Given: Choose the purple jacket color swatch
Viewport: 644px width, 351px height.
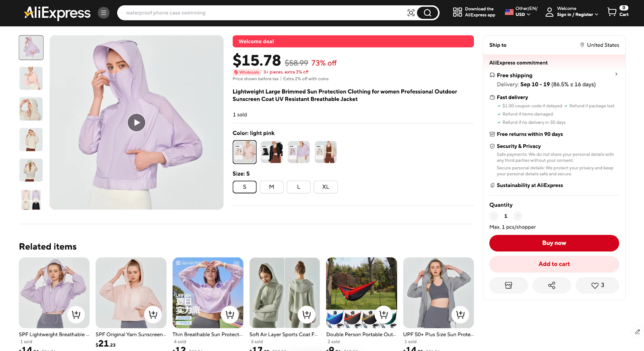Looking at the screenshot, I should (299, 152).
